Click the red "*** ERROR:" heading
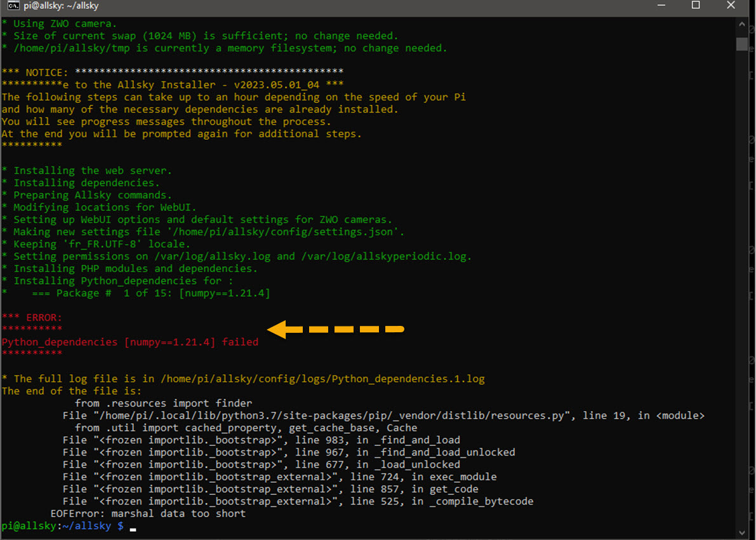756x540 pixels. click(32, 317)
